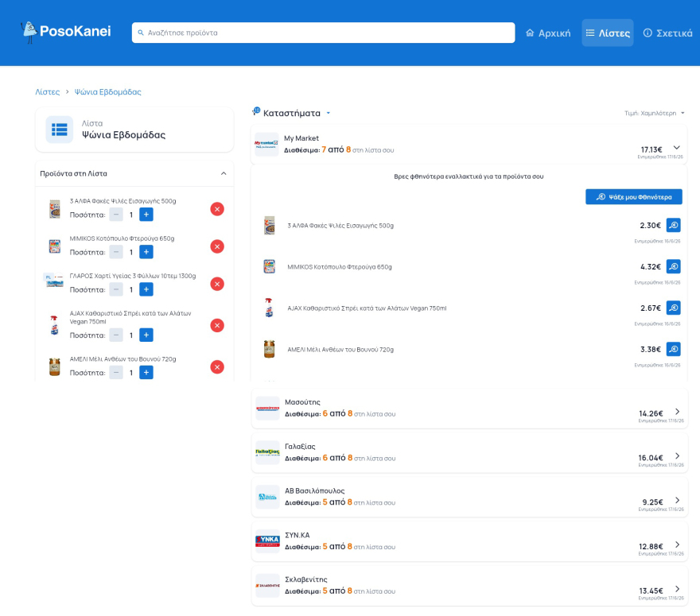Image resolution: width=700 pixels, height=616 pixels.
Task: Click the 9.25€ ΑΒ Βασιλόπουλος total
Action: (x=653, y=502)
